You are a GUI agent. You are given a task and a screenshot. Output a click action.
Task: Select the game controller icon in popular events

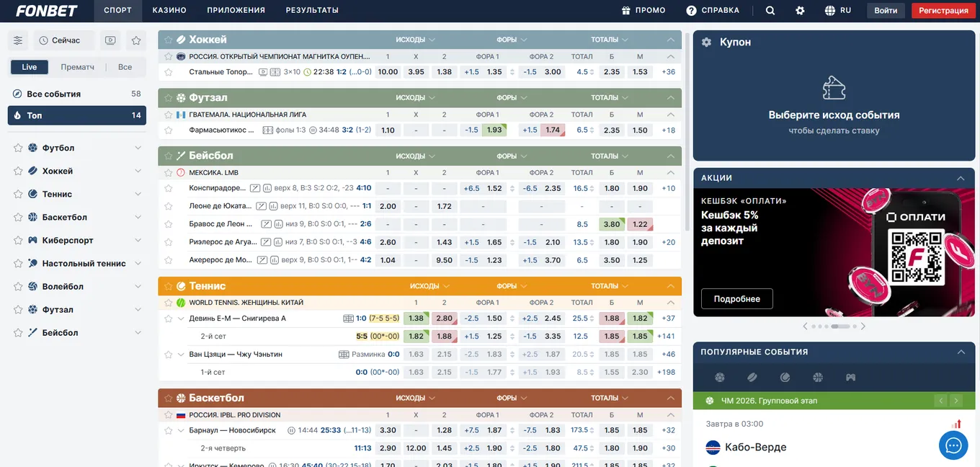click(x=850, y=377)
